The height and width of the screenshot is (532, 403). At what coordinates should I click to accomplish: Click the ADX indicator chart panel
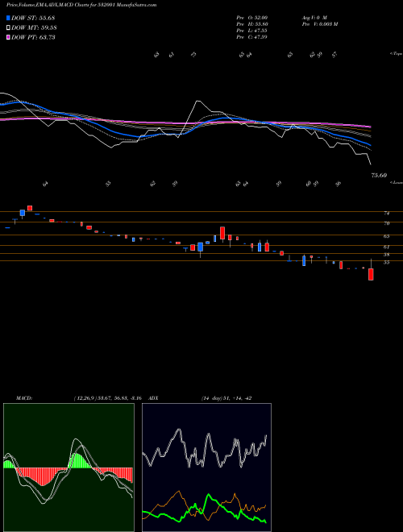206,468
